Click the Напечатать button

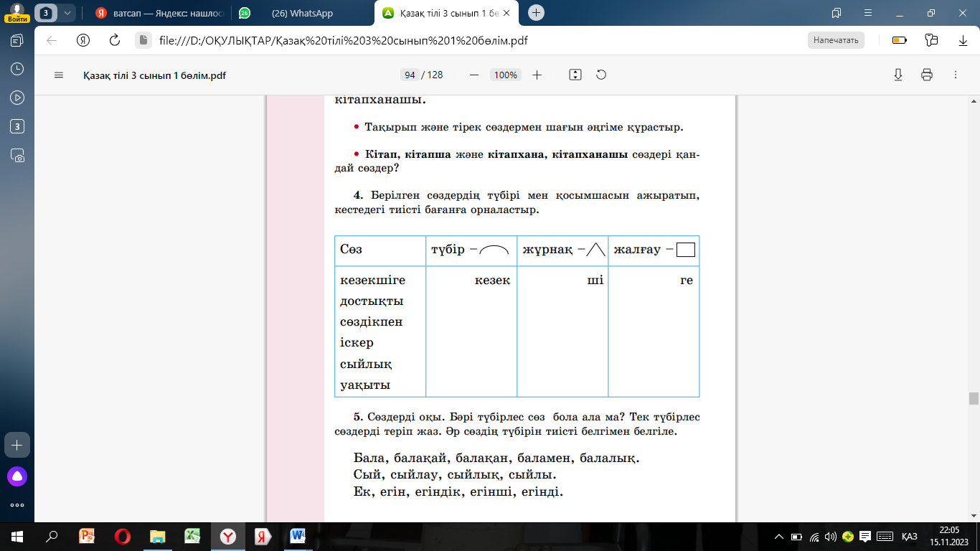pos(836,40)
